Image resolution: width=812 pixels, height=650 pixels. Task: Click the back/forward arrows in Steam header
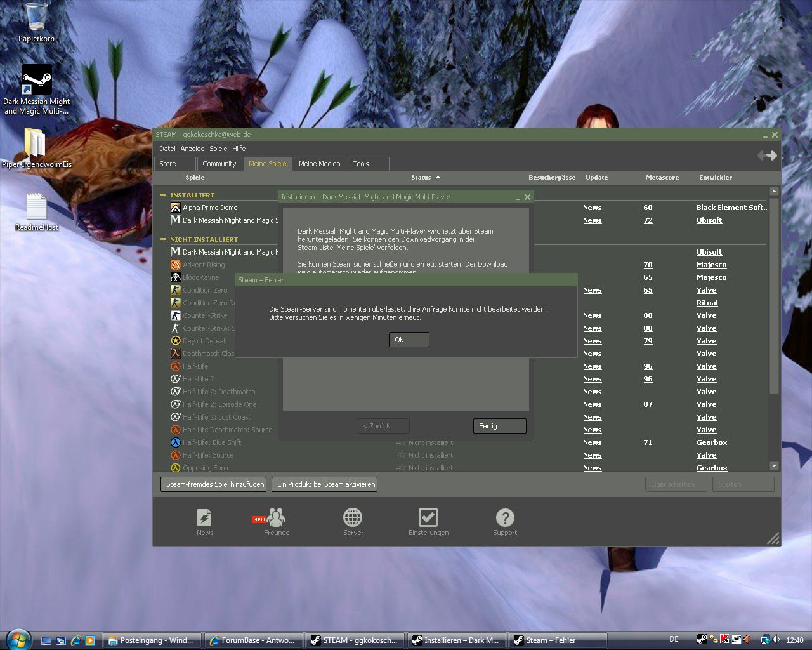pos(767,156)
